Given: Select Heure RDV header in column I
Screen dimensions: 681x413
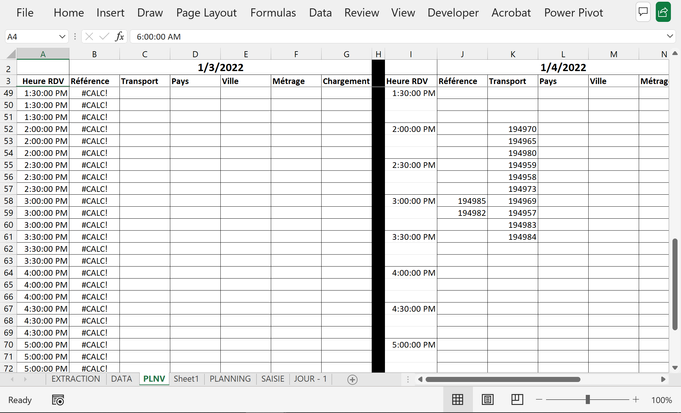Looking at the screenshot, I should tap(411, 81).
